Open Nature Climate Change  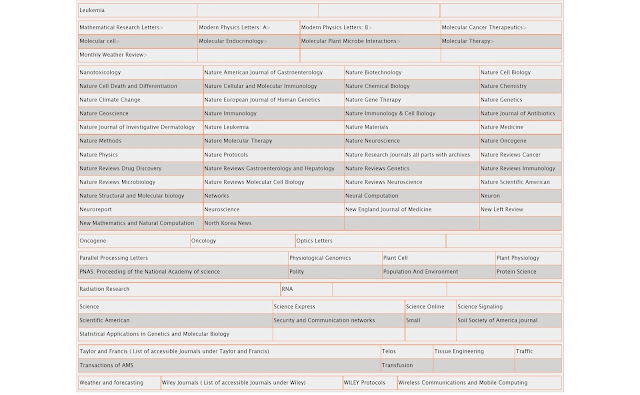(110, 100)
